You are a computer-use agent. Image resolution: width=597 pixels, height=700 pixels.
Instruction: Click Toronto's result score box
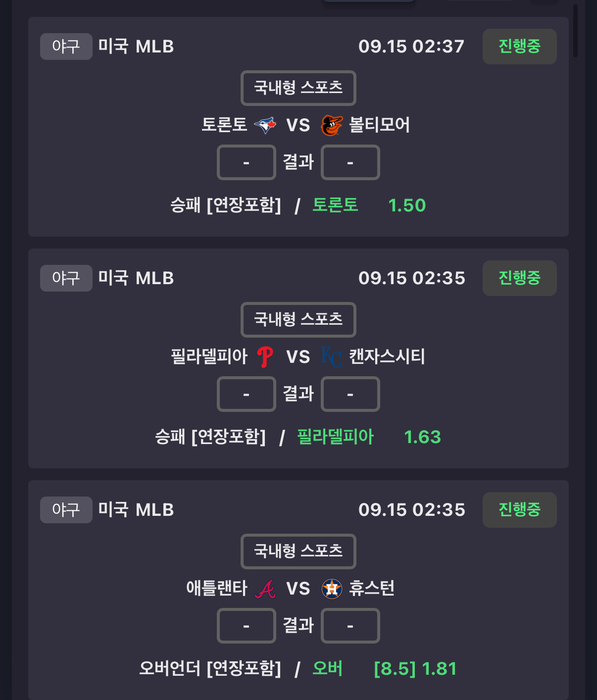(x=247, y=162)
